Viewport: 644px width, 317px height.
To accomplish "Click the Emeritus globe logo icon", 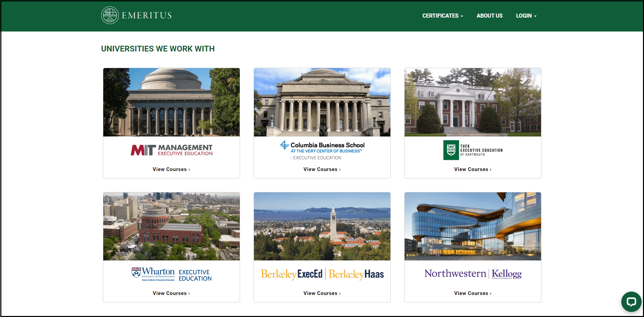I will [x=110, y=15].
